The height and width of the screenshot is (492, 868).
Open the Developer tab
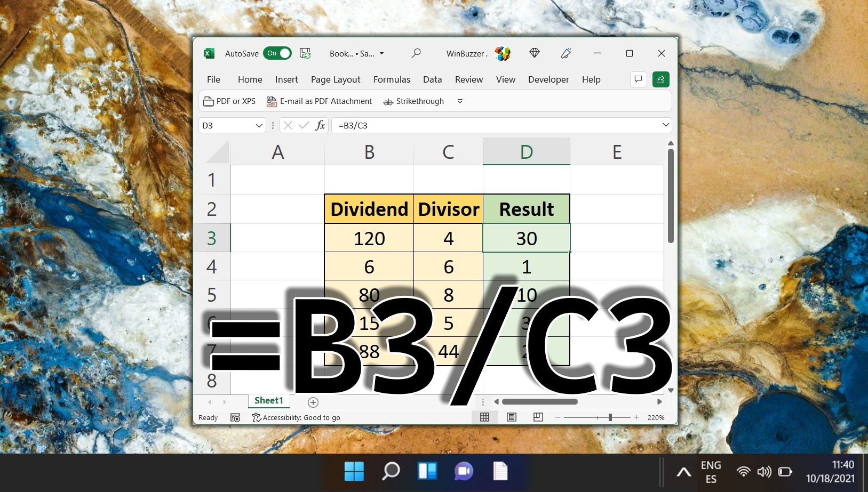point(548,79)
